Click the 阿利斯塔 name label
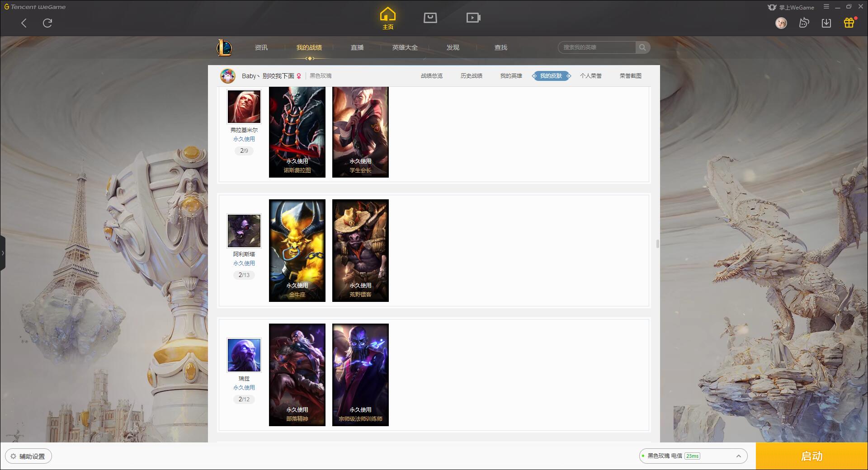This screenshot has width=868, height=470. click(244, 254)
